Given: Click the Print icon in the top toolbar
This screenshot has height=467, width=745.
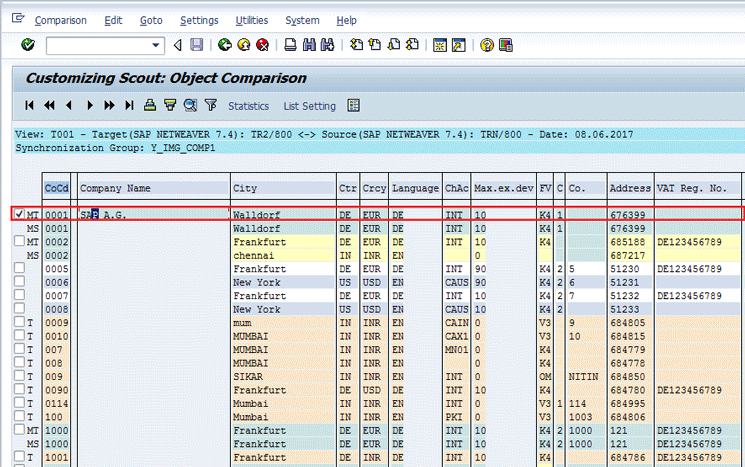Looking at the screenshot, I should tap(290, 45).
